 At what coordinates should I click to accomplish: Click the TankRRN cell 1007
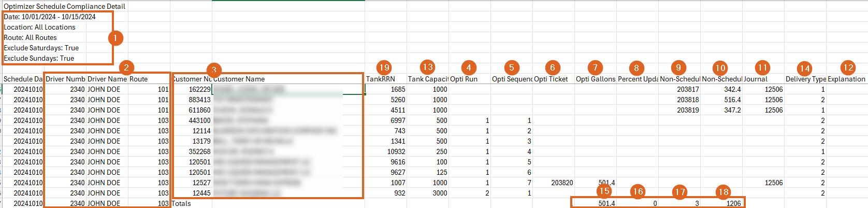386,183
